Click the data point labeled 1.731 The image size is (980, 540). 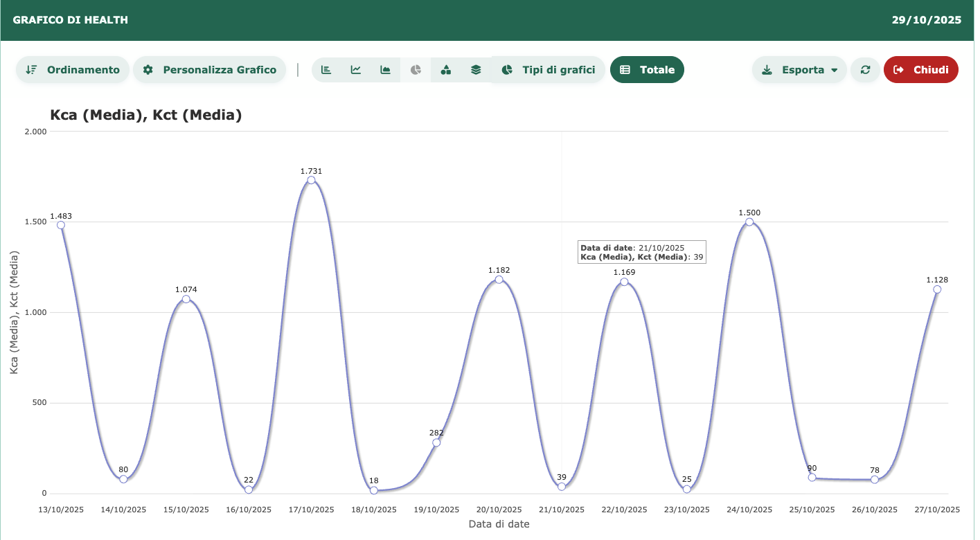(311, 180)
